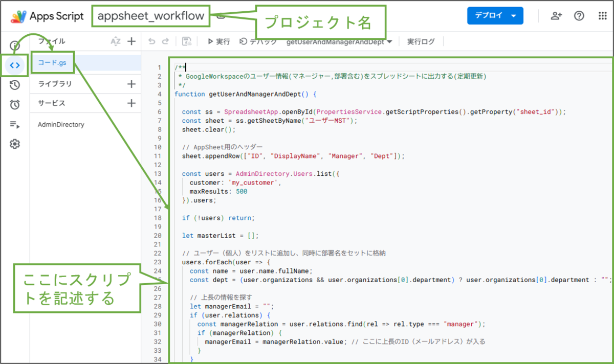The height and width of the screenshot is (364, 614).
Task: Sort files with the AZ icon
Action: pyautogui.click(x=116, y=41)
